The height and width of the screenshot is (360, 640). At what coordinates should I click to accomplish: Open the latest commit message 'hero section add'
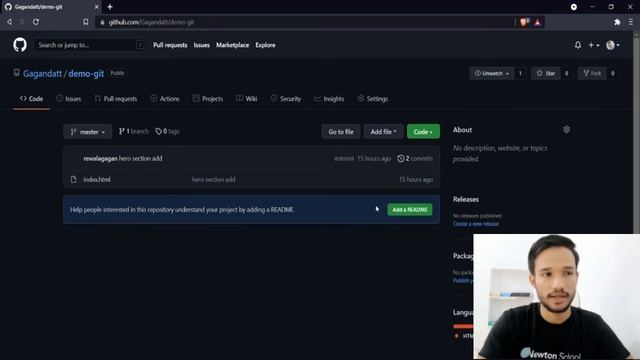(140, 158)
